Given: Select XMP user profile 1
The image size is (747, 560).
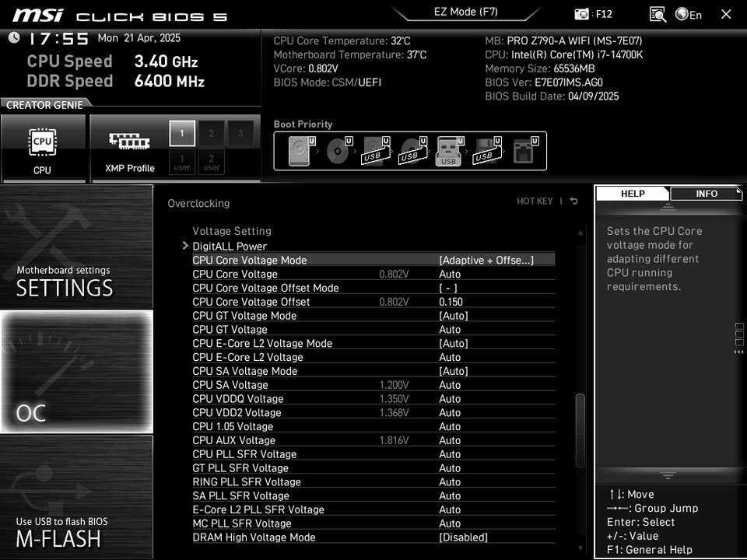Looking at the screenshot, I should 182,162.
